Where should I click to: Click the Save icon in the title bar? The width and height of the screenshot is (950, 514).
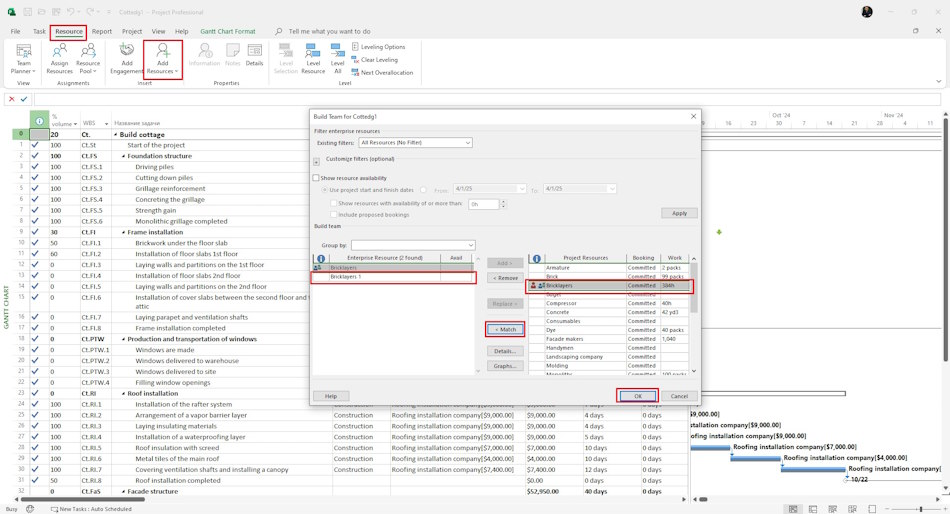(x=27, y=12)
